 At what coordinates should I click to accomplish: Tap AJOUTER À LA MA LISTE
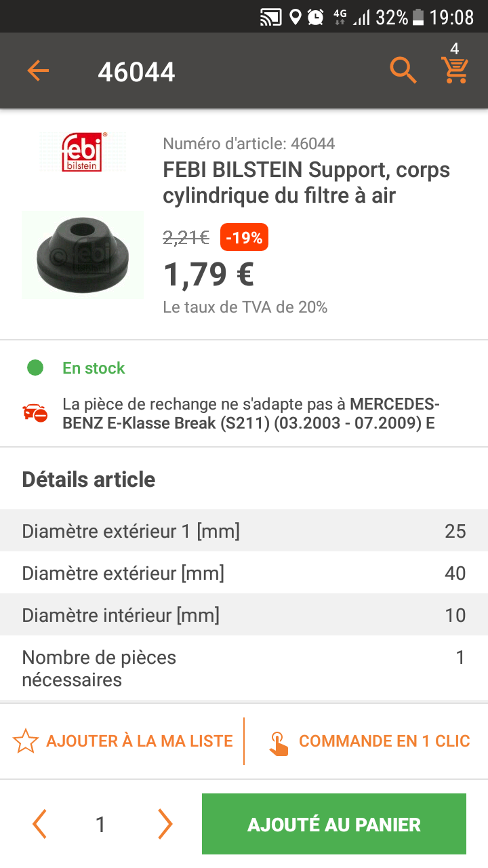[139, 741]
